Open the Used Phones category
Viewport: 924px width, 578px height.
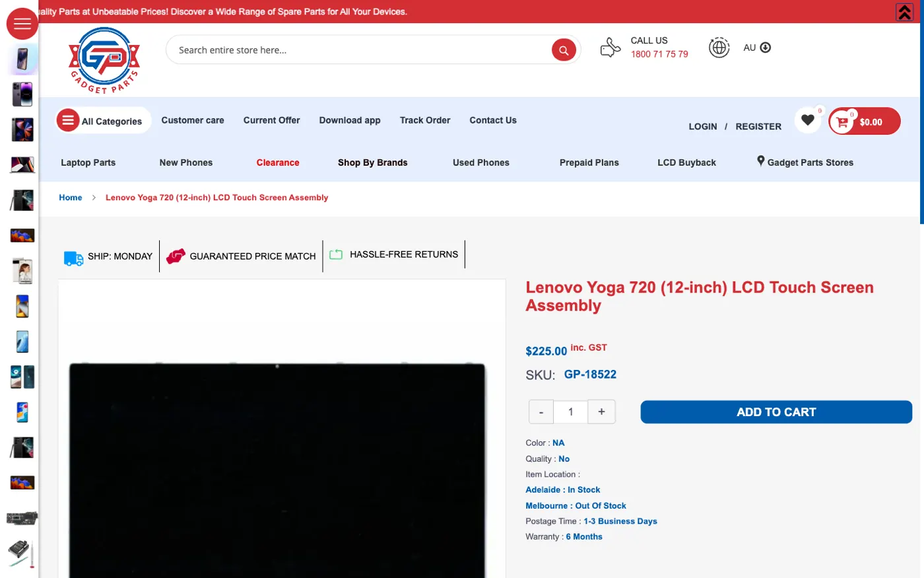(x=481, y=163)
